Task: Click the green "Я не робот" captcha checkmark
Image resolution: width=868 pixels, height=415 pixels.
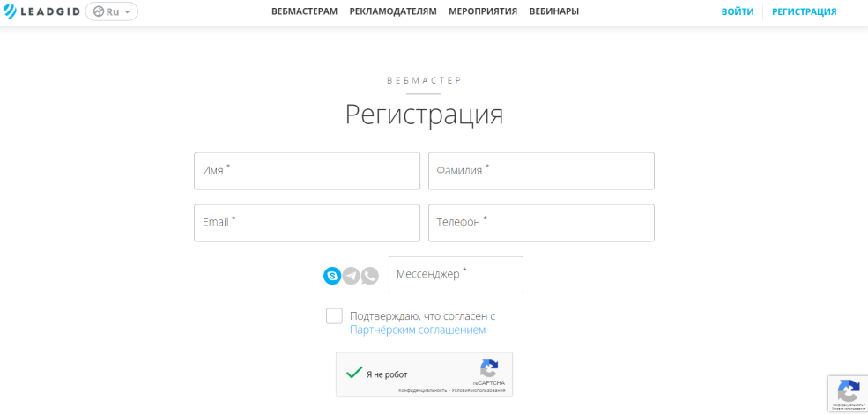Action: click(x=354, y=374)
